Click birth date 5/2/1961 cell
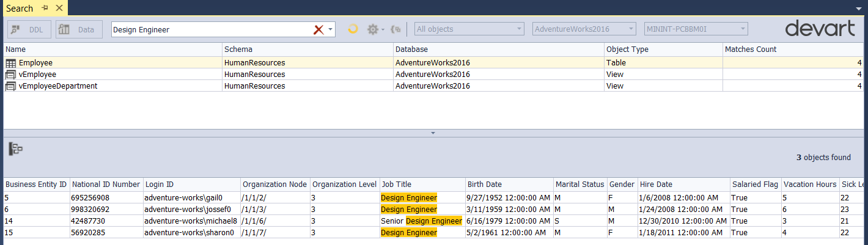Viewport: 868px width, 245px height. point(509,232)
